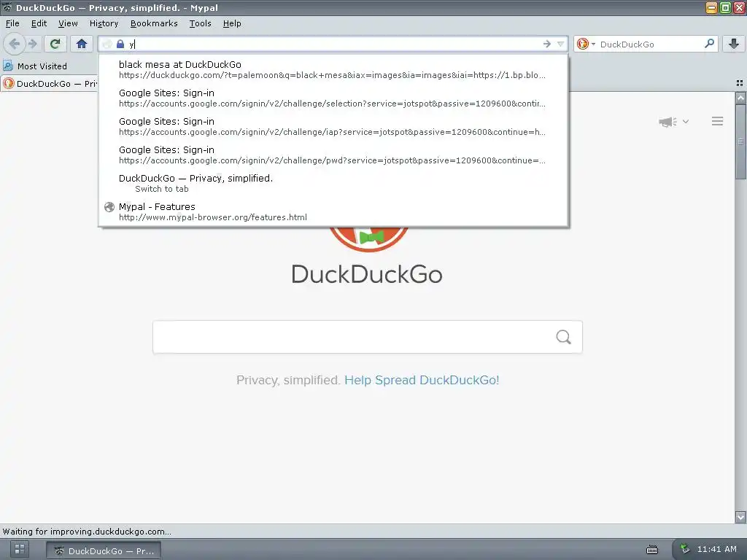Open the Edit menu
The width and height of the screenshot is (747, 560).
(39, 23)
